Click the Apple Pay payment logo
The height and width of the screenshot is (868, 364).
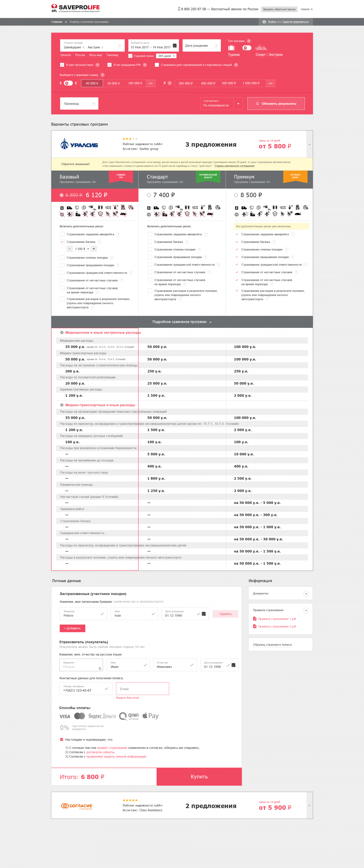(x=150, y=716)
